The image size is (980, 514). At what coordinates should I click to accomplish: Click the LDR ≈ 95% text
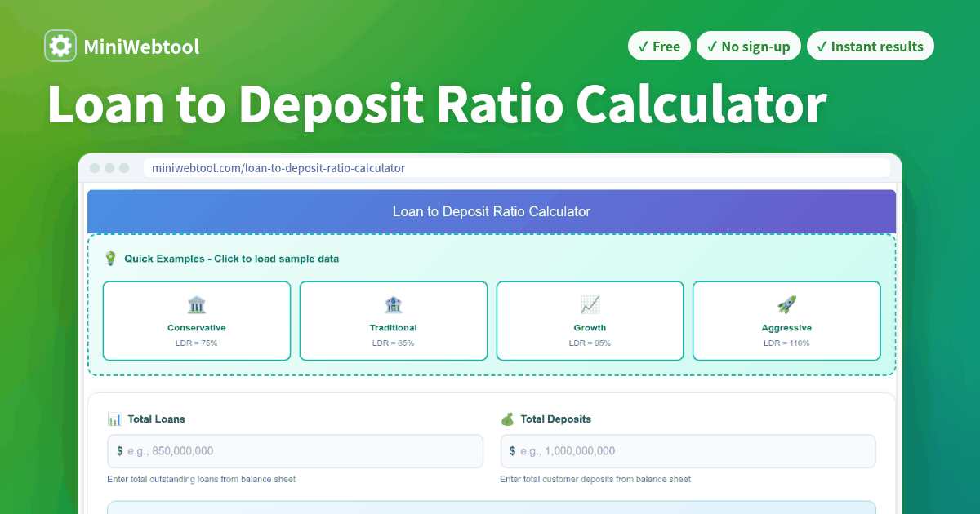590,343
